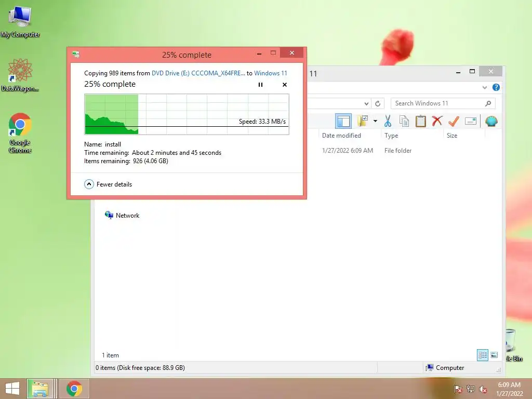Sort by Type column header
532x399 pixels.
coord(391,136)
